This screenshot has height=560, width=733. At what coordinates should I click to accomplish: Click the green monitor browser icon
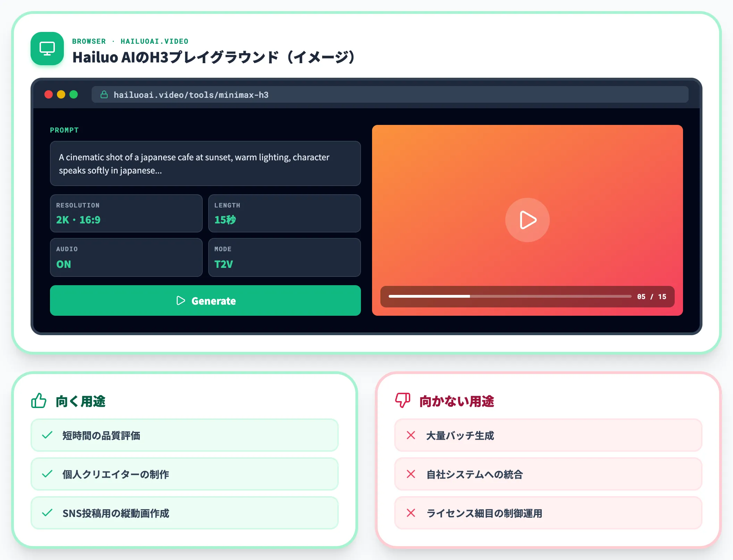pos(47,49)
